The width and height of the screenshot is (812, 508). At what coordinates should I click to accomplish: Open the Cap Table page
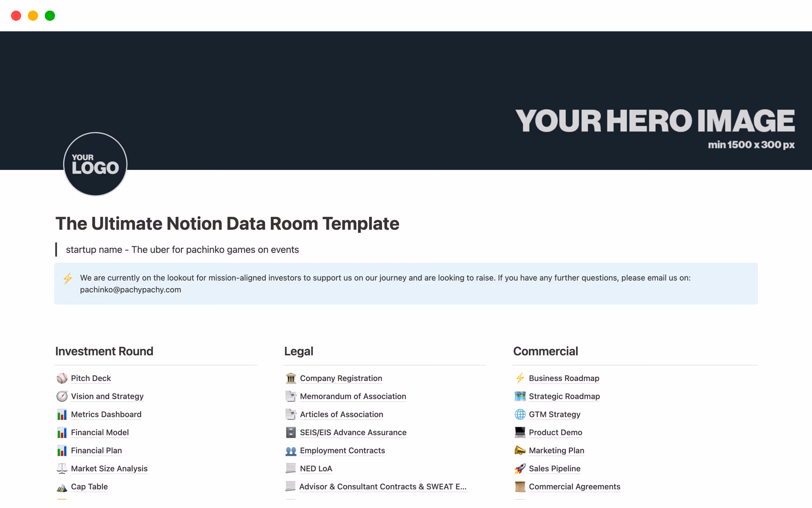click(89, 487)
